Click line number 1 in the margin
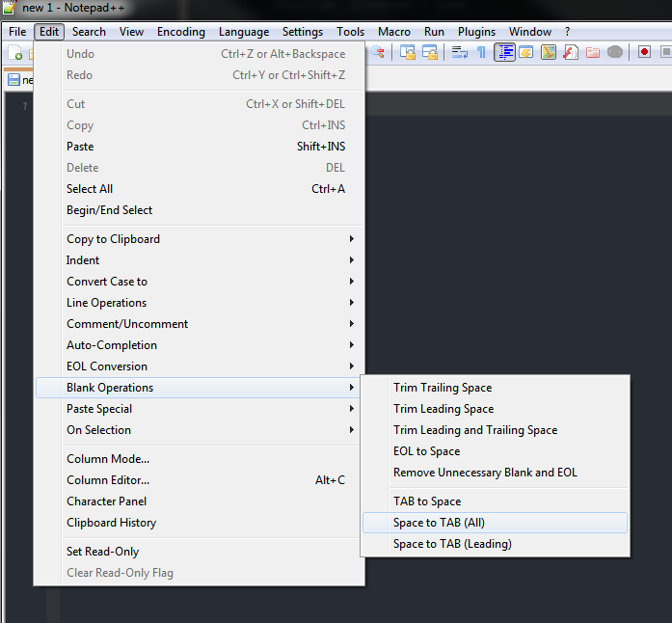This screenshot has width=672, height=623. point(25,106)
